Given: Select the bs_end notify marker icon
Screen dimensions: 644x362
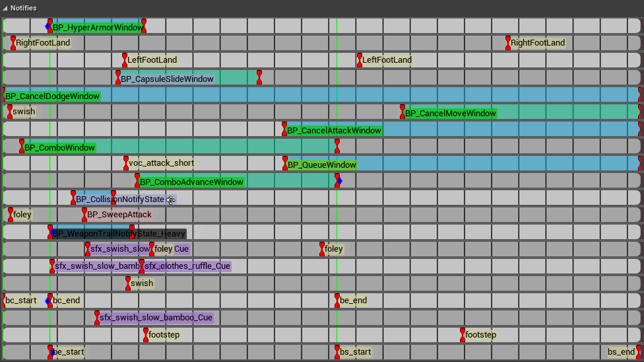Looking at the screenshot, I should click(638, 351).
